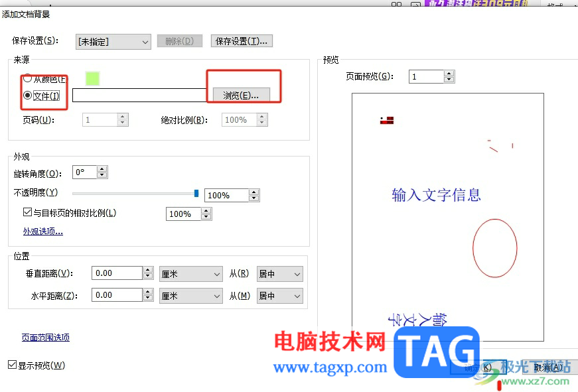Decrease 页码(U) with down arrow
This screenshot has width=578, height=392.
[123, 123]
